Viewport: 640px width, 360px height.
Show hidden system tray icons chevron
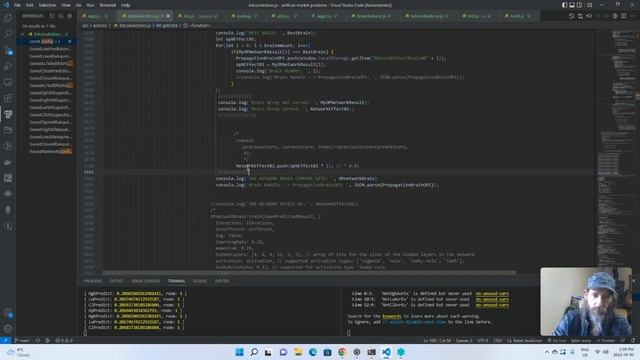[x=547, y=352]
